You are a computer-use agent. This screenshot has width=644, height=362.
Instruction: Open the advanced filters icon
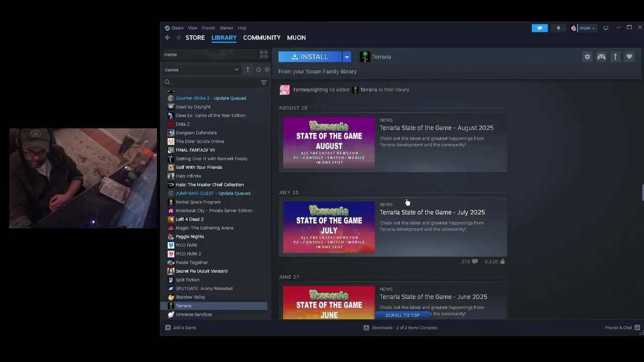point(264,82)
